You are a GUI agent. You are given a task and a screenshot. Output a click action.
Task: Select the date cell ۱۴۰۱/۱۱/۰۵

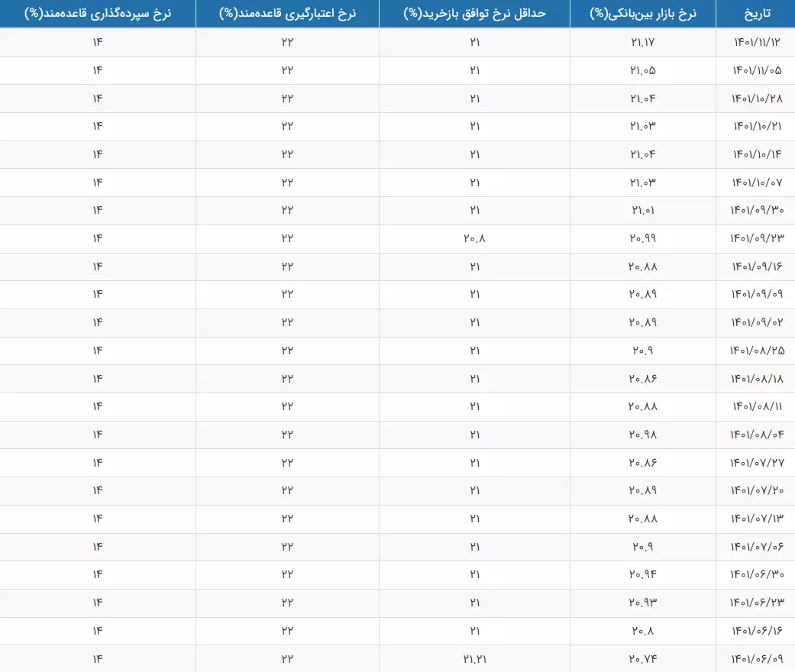[757, 70]
